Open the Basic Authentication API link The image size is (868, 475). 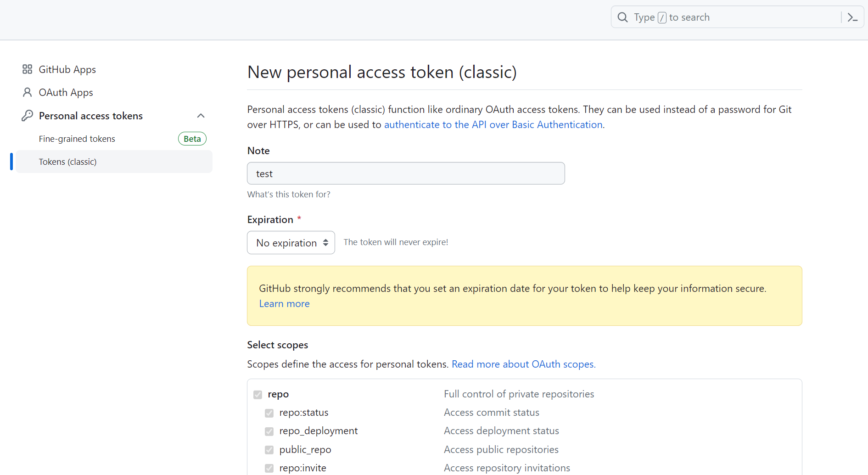[x=493, y=125]
